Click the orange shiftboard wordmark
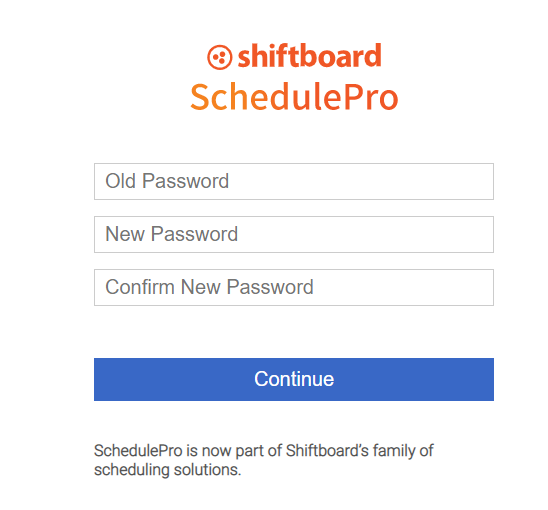548x510 pixels. (x=310, y=56)
